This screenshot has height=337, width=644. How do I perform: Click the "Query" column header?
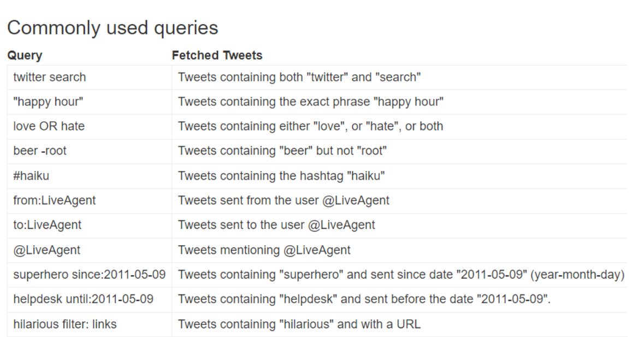click(x=24, y=55)
